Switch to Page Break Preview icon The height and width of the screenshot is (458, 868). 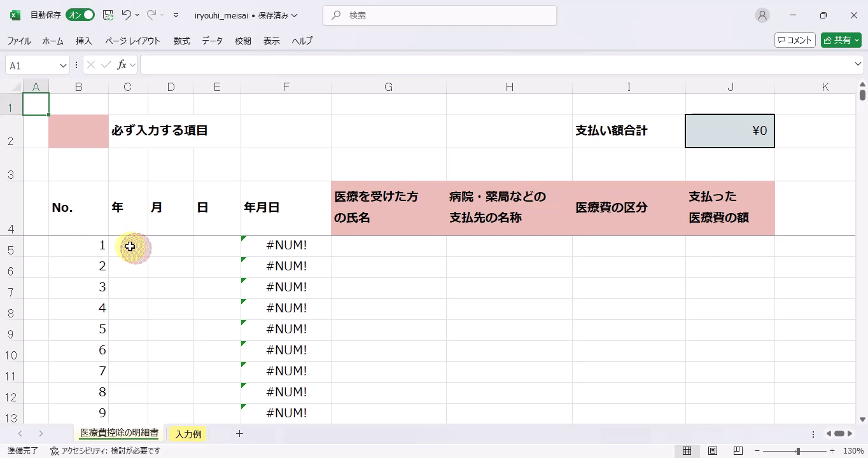738,451
